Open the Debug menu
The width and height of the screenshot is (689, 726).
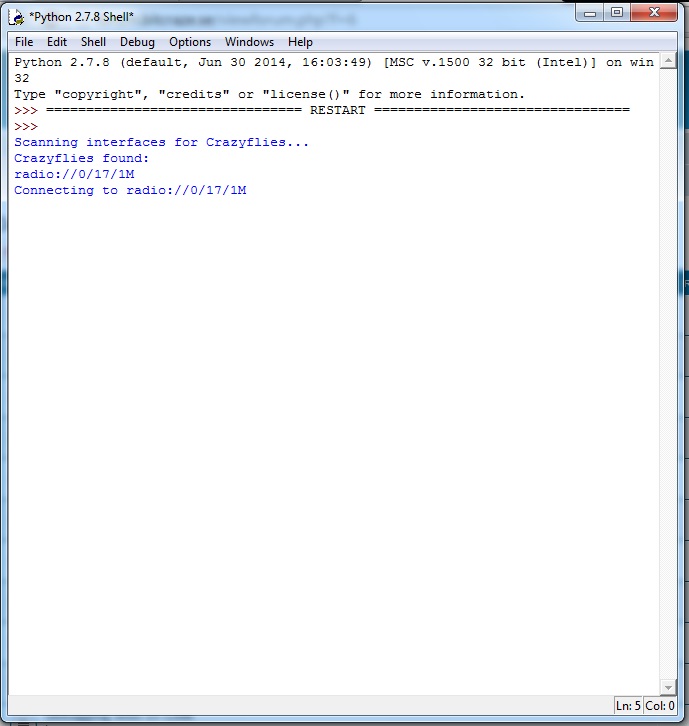137,42
